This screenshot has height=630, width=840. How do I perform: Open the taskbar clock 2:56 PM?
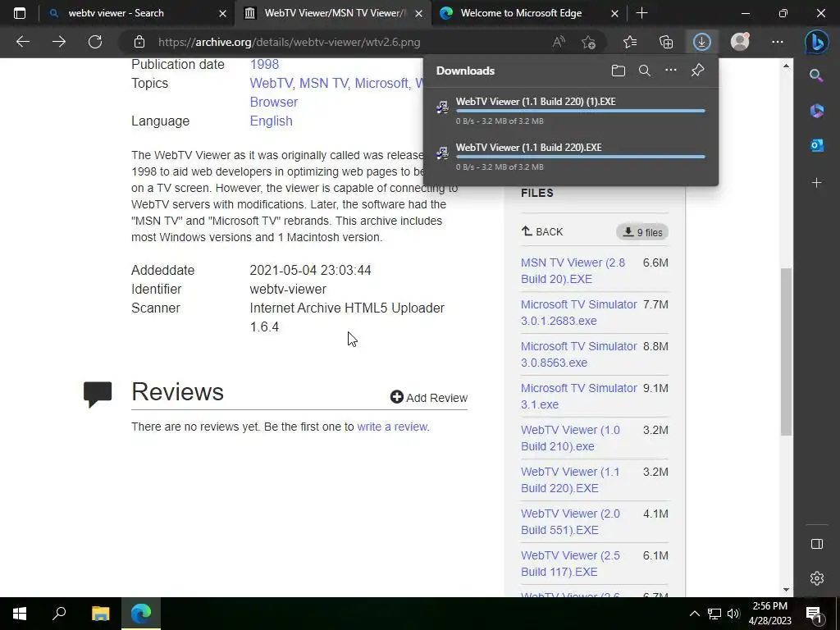[x=769, y=614]
